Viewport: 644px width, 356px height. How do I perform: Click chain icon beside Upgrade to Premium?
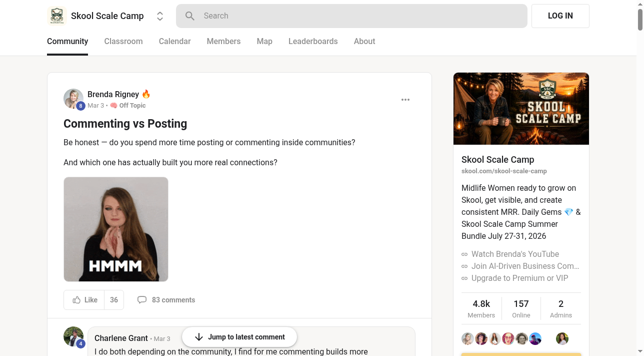click(464, 278)
